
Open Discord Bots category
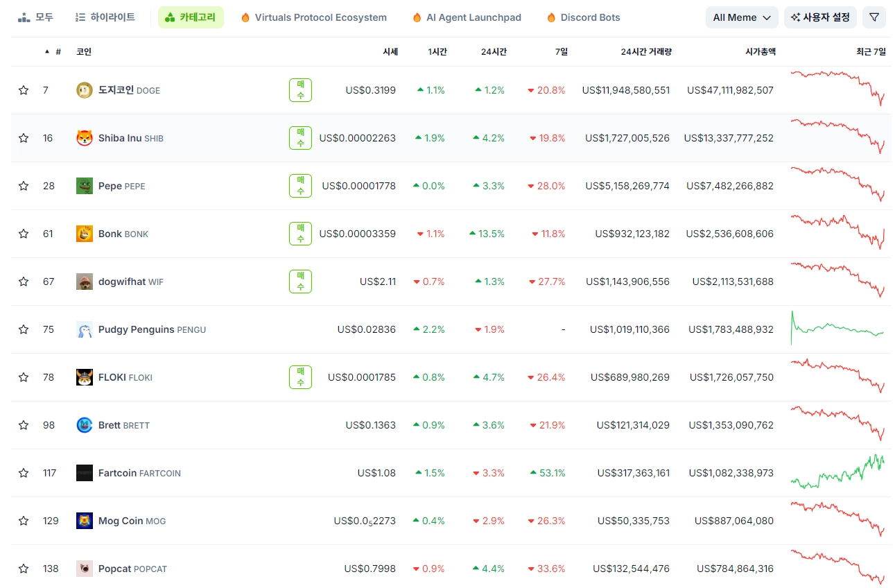583,17
